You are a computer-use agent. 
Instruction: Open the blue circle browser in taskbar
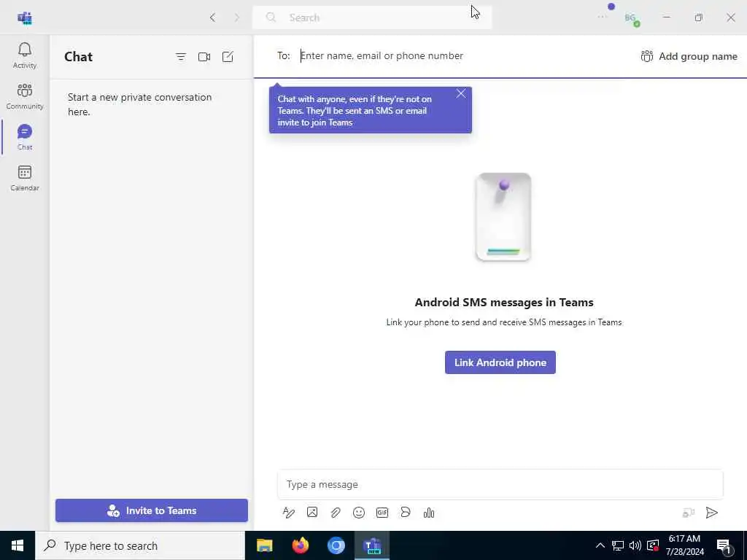click(x=336, y=545)
